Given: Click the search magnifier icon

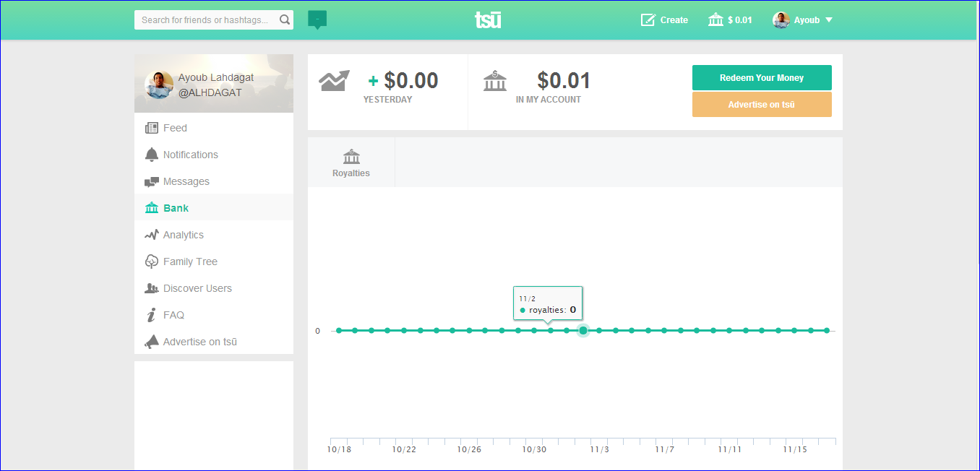Looking at the screenshot, I should click(285, 20).
